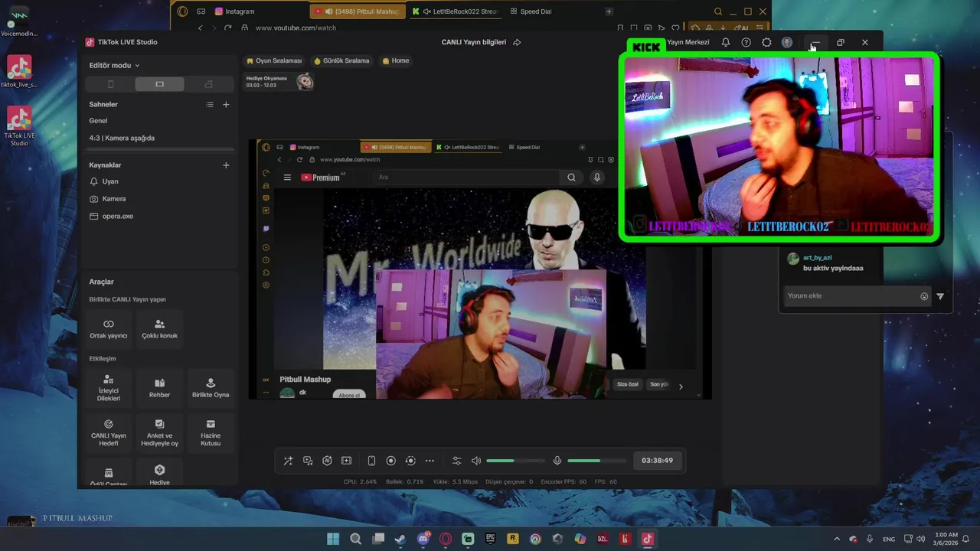
Task: Open the Rockstar Games taskbar icon
Action: tap(513, 539)
